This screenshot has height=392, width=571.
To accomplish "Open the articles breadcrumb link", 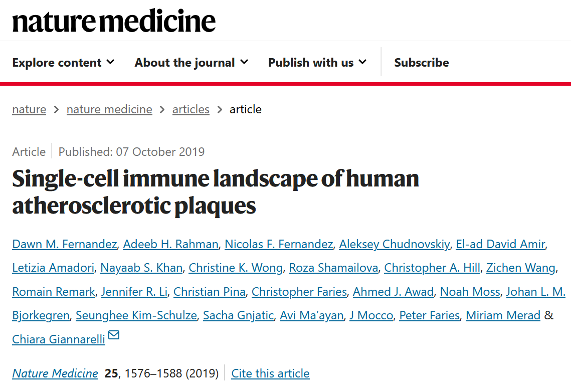I will [x=191, y=109].
